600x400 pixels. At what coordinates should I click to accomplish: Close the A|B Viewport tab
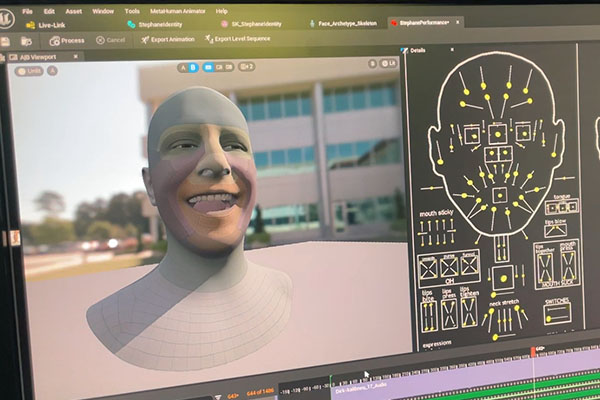(x=75, y=57)
